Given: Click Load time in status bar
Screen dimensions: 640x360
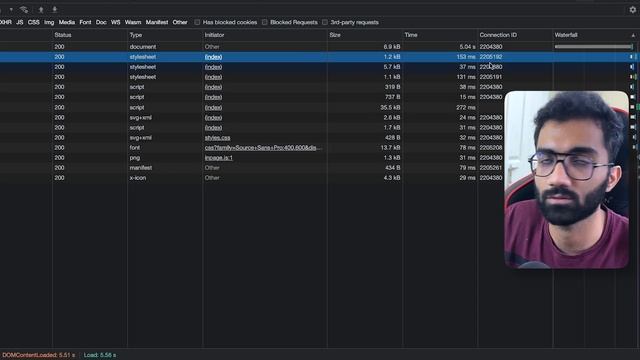Looking at the screenshot, I should point(100,355).
